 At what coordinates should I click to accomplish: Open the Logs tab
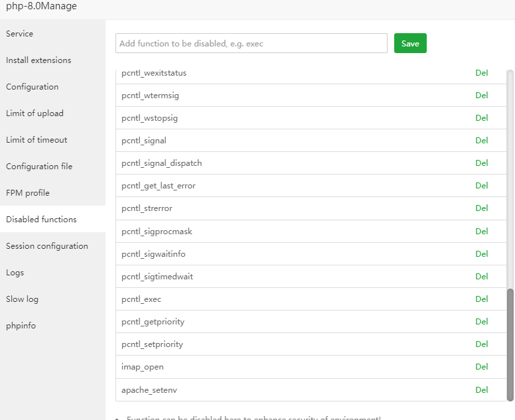tap(15, 273)
